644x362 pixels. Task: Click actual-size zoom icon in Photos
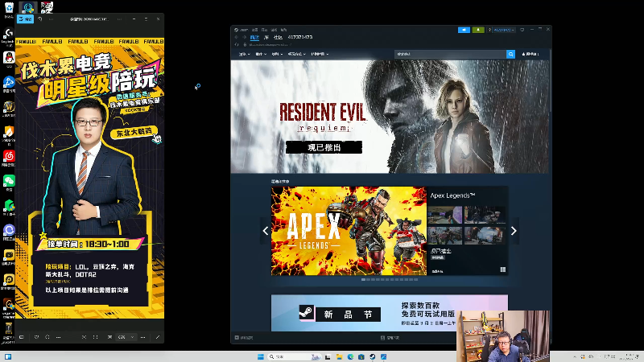[x=109, y=337]
